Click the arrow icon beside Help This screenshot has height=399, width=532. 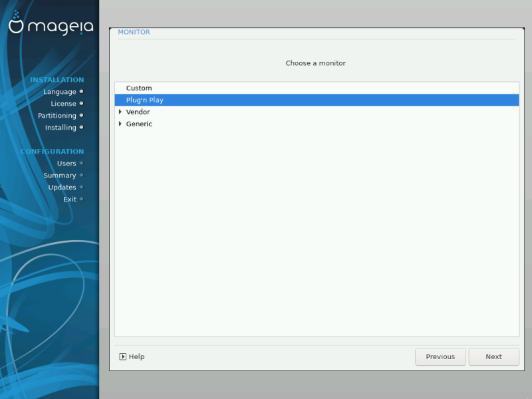tap(122, 356)
